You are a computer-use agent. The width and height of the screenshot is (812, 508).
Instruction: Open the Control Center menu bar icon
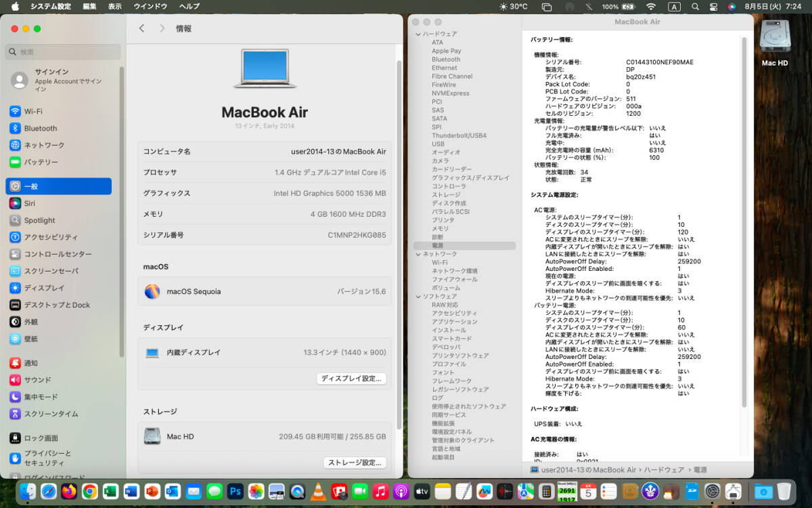click(713, 7)
